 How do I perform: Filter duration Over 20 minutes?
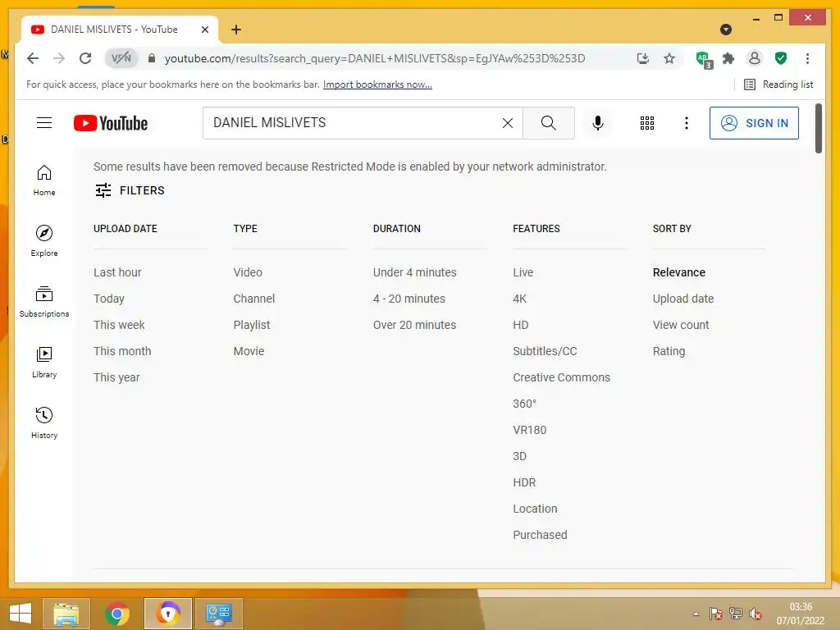(414, 325)
